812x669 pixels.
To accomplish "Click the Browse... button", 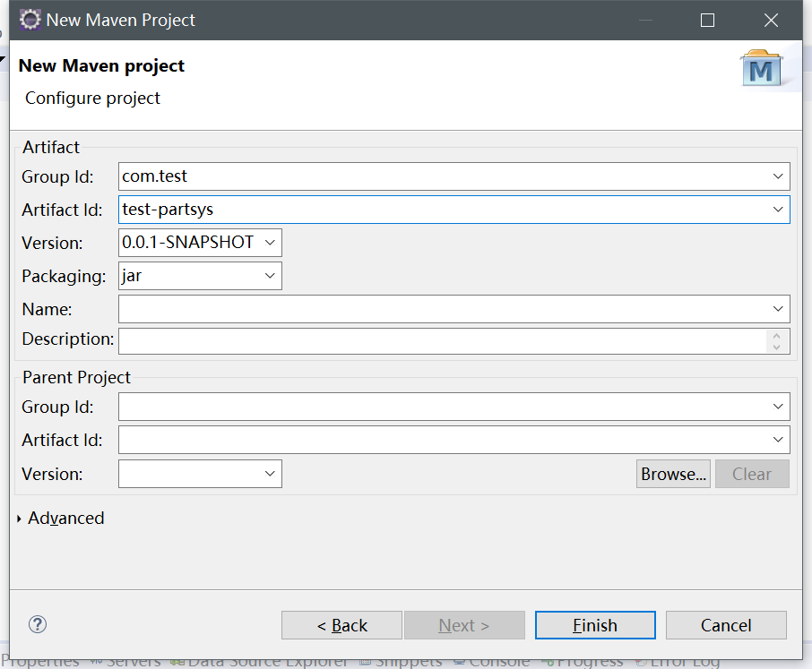I will point(673,474).
